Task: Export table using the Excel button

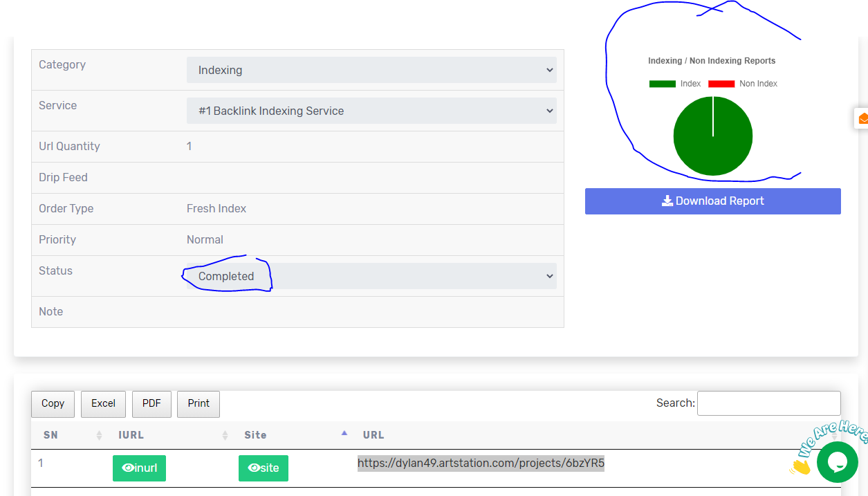Action: [x=103, y=404]
